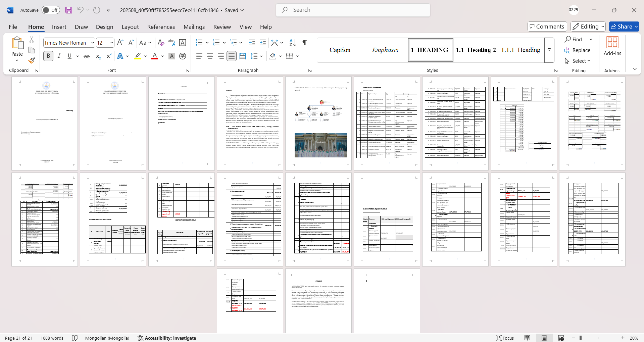The image size is (644, 342).
Task: Open the View tab
Action: click(245, 27)
